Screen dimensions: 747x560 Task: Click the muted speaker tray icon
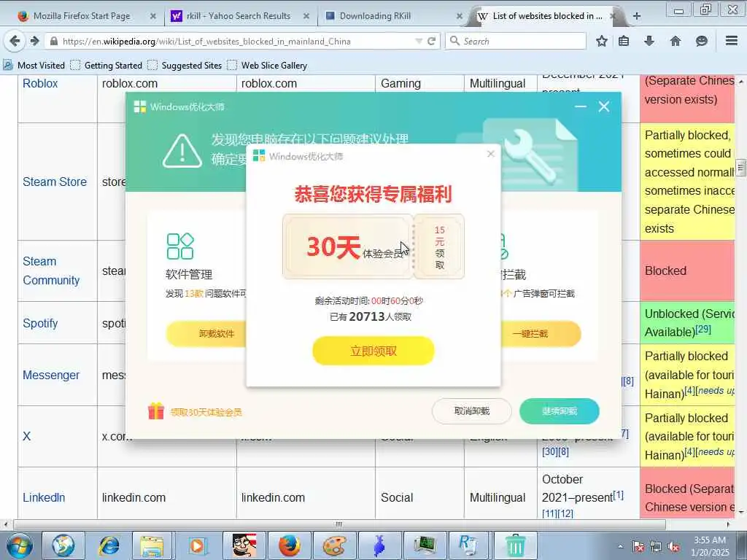click(x=673, y=547)
